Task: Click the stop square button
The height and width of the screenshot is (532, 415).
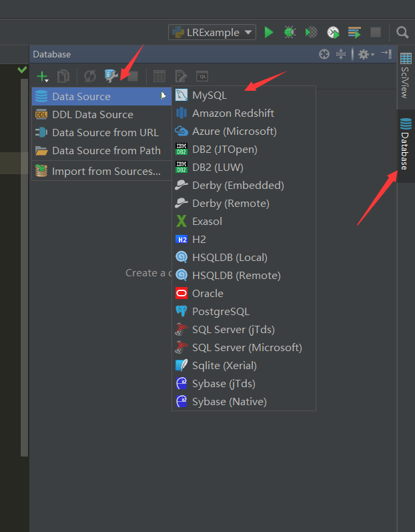Action: [376, 32]
